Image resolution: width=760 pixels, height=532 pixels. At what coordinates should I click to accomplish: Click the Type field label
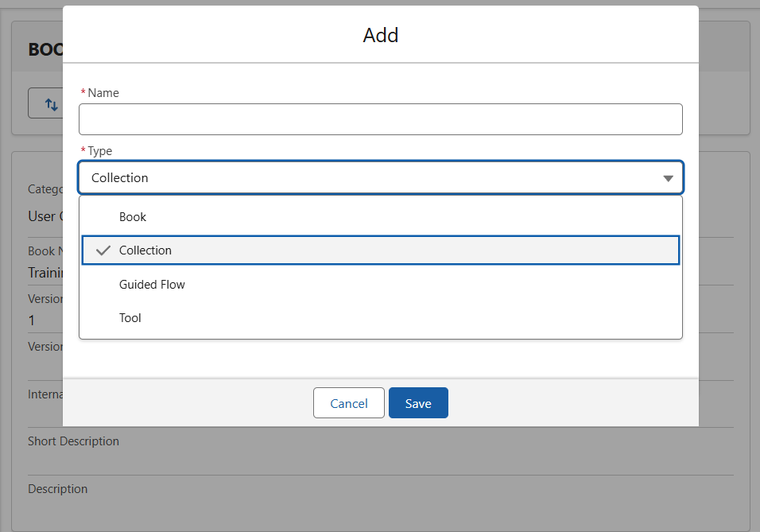[100, 151]
